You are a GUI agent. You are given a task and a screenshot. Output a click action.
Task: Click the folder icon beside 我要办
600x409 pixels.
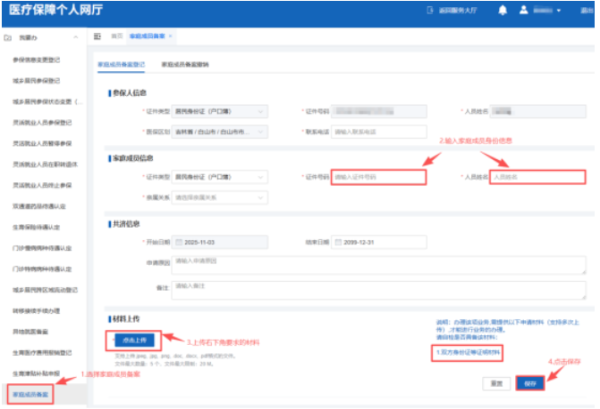tap(8, 36)
